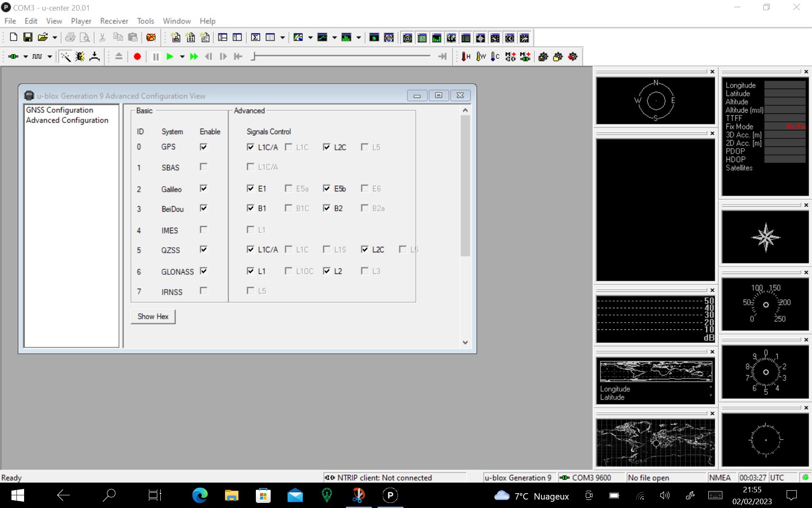
Task: Click the Open folder toolbar icon
Action: coord(42,37)
